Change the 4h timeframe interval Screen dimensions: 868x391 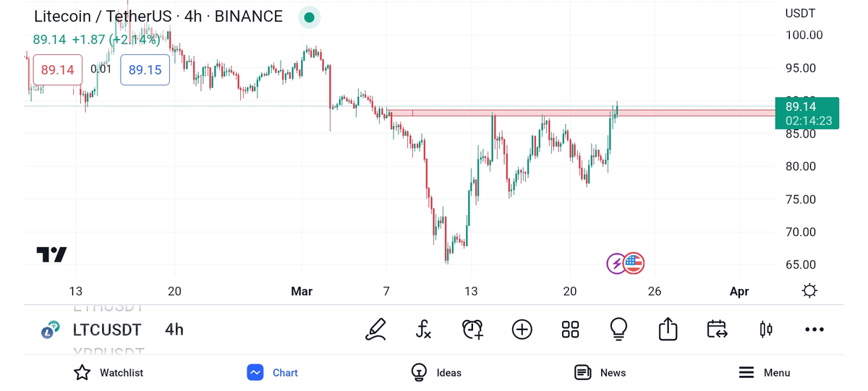[174, 330]
